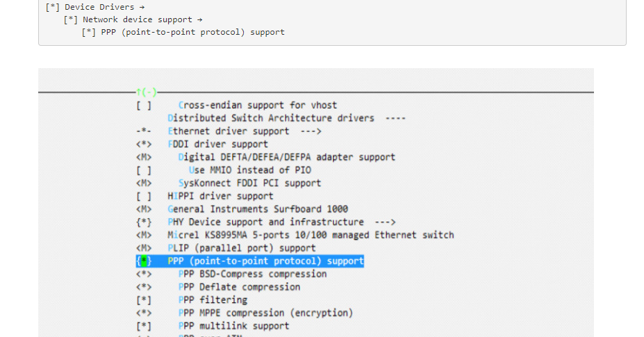The width and height of the screenshot is (644, 337).
Task: Toggle HIPPI driver support checkbox
Action: (144, 197)
